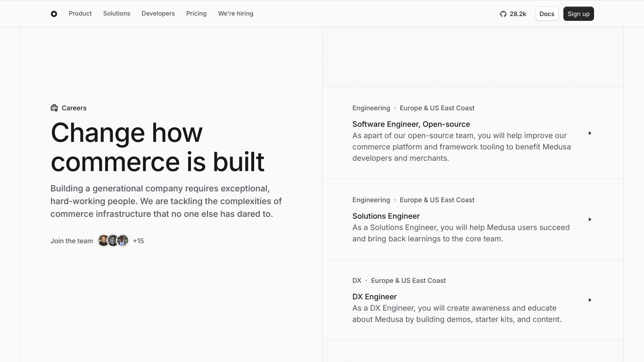Open the Docs button

click(547, 14)
